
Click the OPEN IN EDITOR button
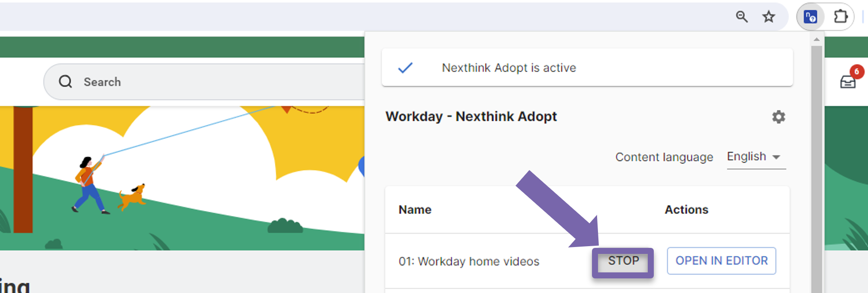[721, 261]
